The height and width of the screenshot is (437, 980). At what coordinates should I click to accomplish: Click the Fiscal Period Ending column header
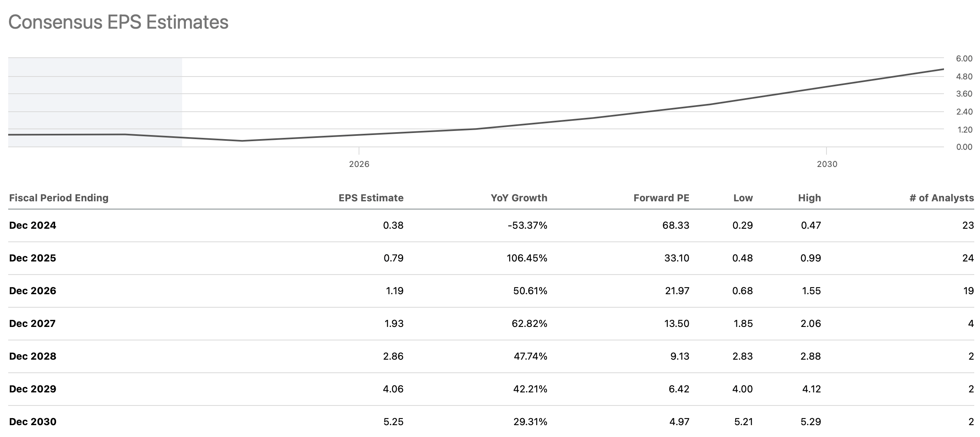tap(59, 198)
